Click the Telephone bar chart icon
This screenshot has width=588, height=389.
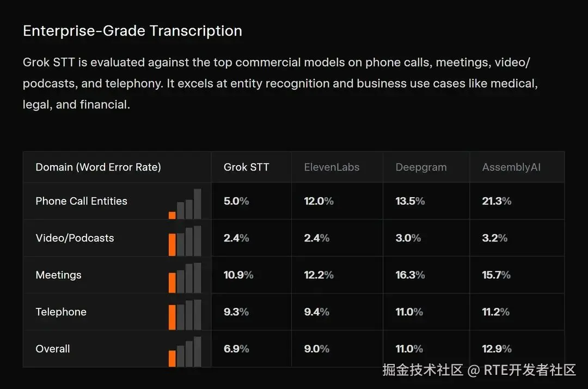pyautogui.click(x=185, y=315)
